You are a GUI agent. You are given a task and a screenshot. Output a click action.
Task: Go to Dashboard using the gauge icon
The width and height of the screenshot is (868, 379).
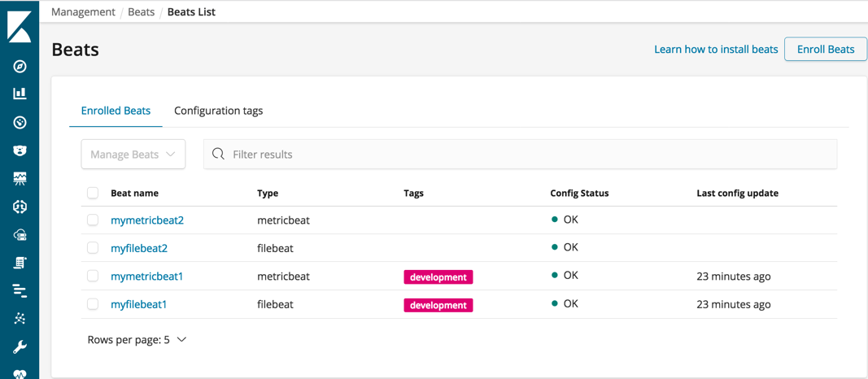[x=20, y=123]
